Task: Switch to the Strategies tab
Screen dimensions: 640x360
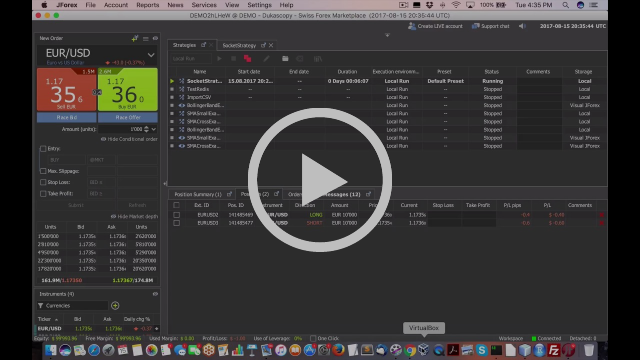Action: coord(184,45)
